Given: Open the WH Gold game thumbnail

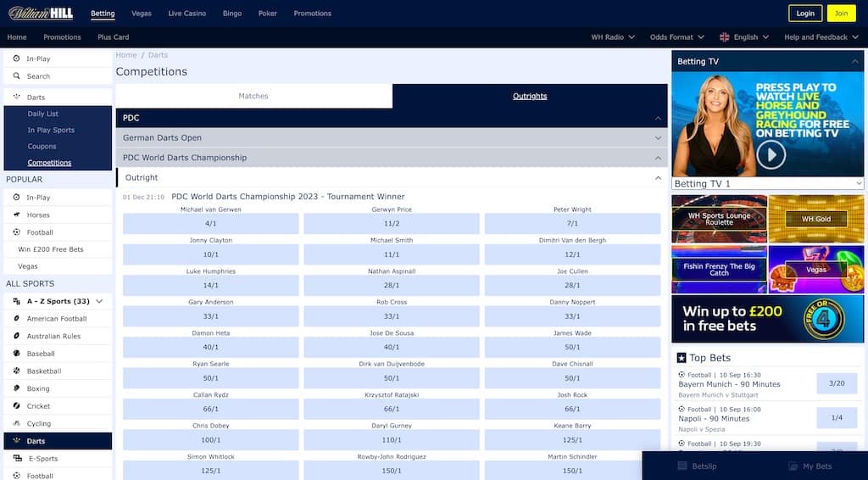Looking at the screenshot, I should pos(816,219).
